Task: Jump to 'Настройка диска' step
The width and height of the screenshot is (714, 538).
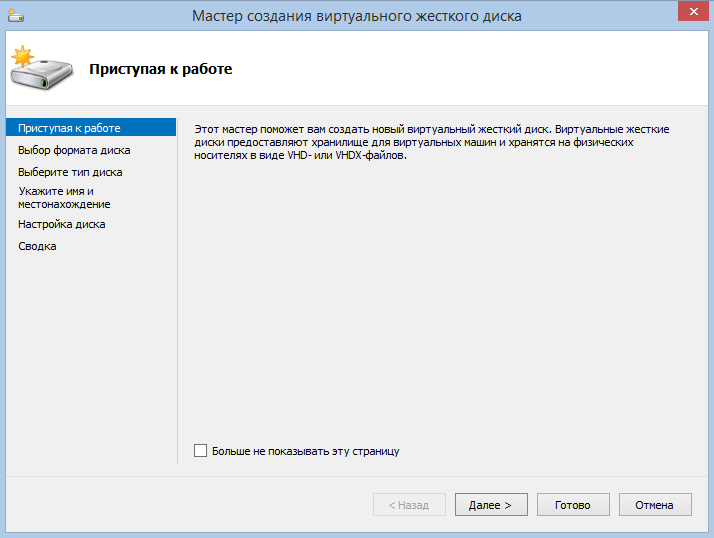Action: [x=61, y=224]
